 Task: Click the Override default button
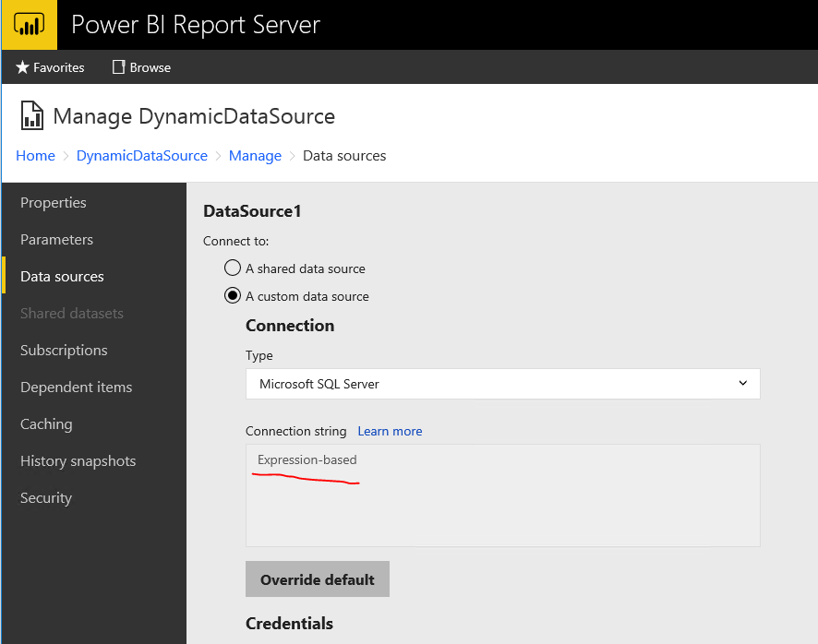coord(318,578)
